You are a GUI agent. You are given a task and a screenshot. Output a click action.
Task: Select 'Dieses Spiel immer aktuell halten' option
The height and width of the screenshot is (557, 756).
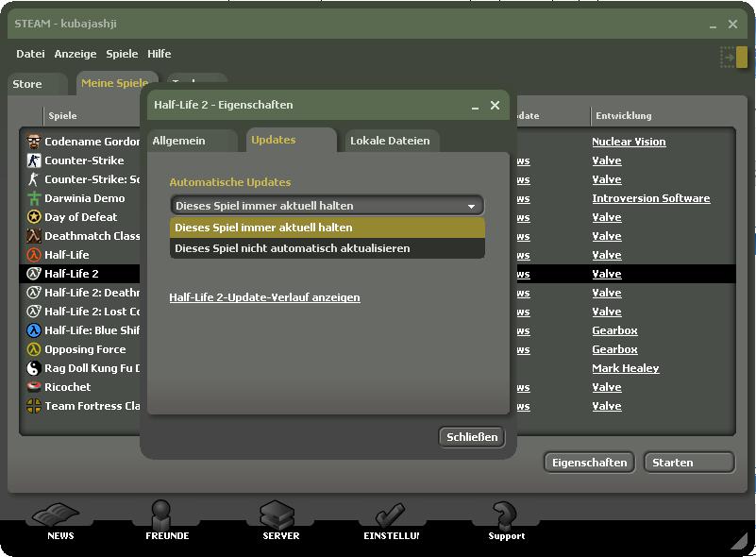(328, 228)
